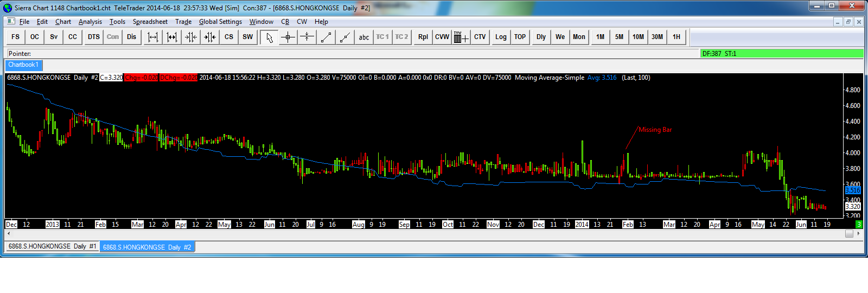Viewport: 868px width, 293px height.
Task: Open the Chart menu
Action: coord(63,22)
